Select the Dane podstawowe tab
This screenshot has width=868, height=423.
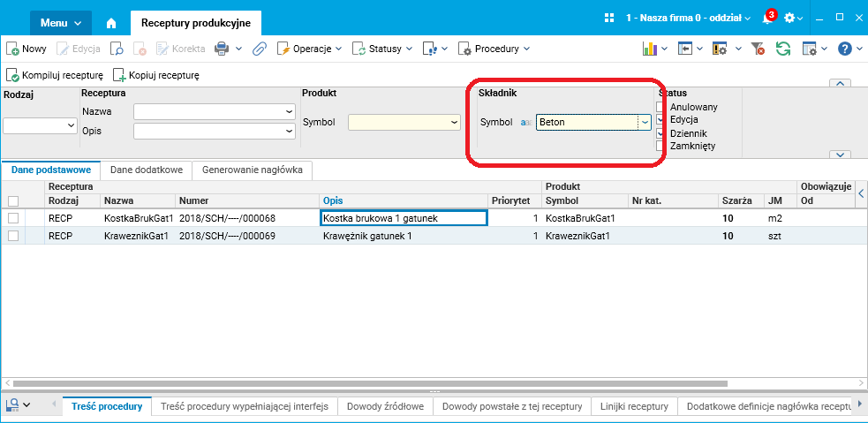50,170
